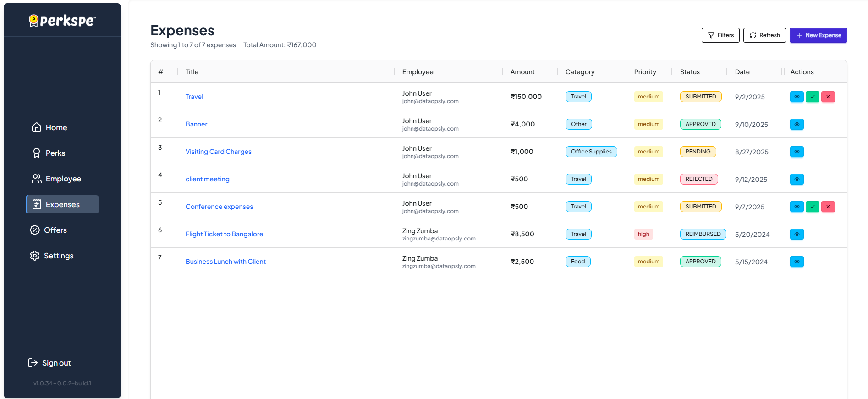Open the Filters panel

(x=720, y=35)
